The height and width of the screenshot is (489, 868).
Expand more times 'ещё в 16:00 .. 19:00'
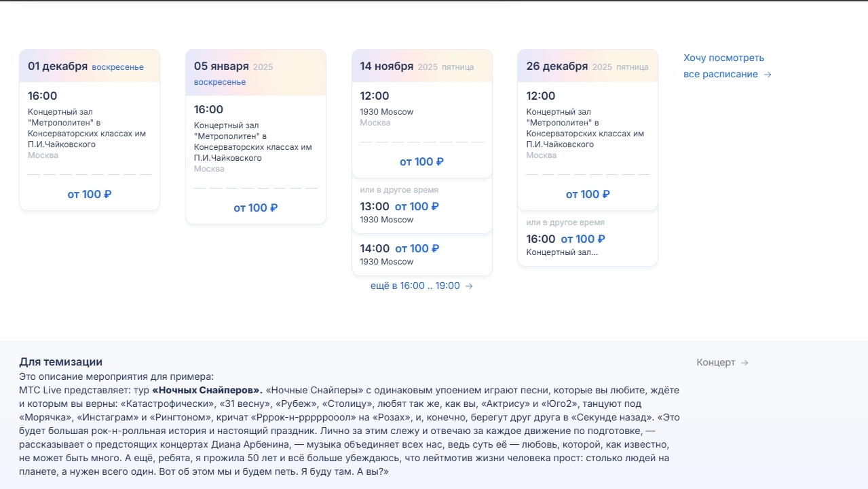tap(421, 286)
